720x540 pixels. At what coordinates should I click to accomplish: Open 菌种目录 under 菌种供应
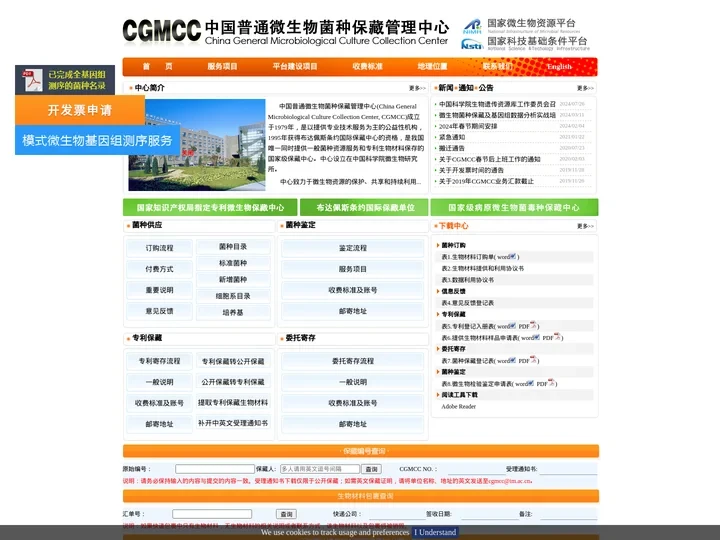coord(233,247)
